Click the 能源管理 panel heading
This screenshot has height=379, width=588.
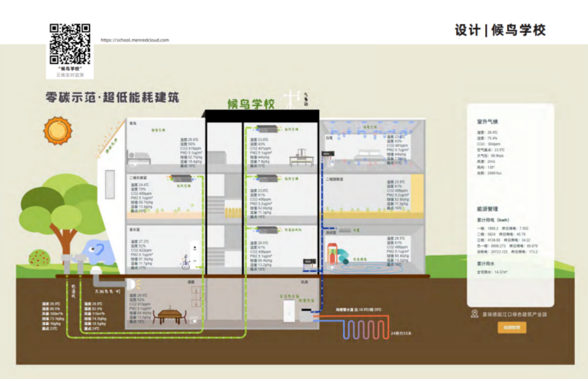(488, 209)
